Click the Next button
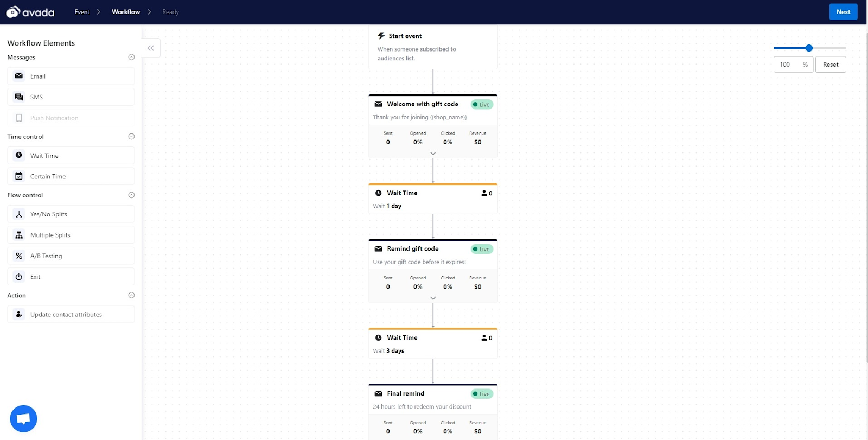Viewport: 868px width, 440px height. 843,12
